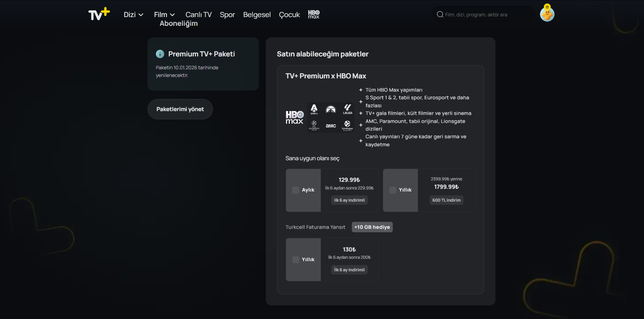
Task: Expand the Dizi dropdown chevron
Action: (141, 15)
